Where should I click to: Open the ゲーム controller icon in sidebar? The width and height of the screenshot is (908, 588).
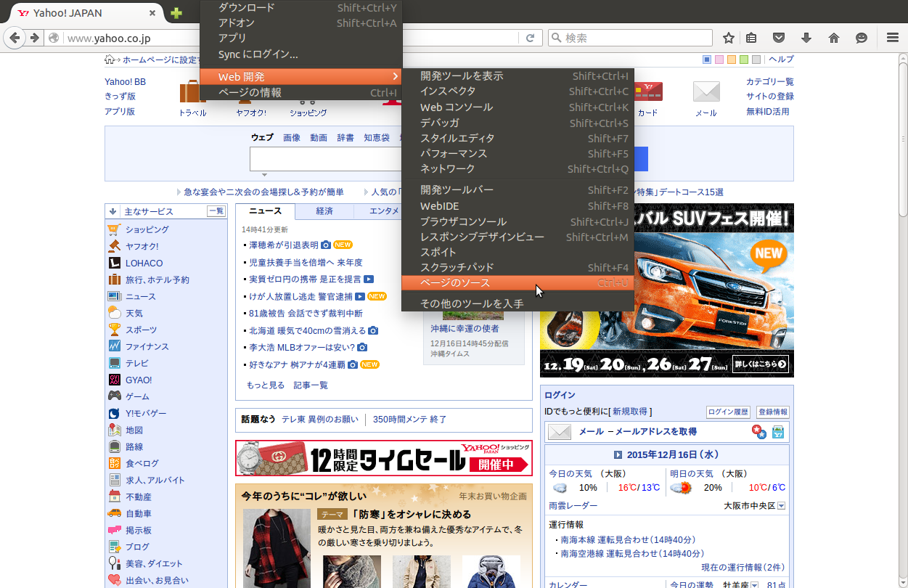[x=114, y=396]
